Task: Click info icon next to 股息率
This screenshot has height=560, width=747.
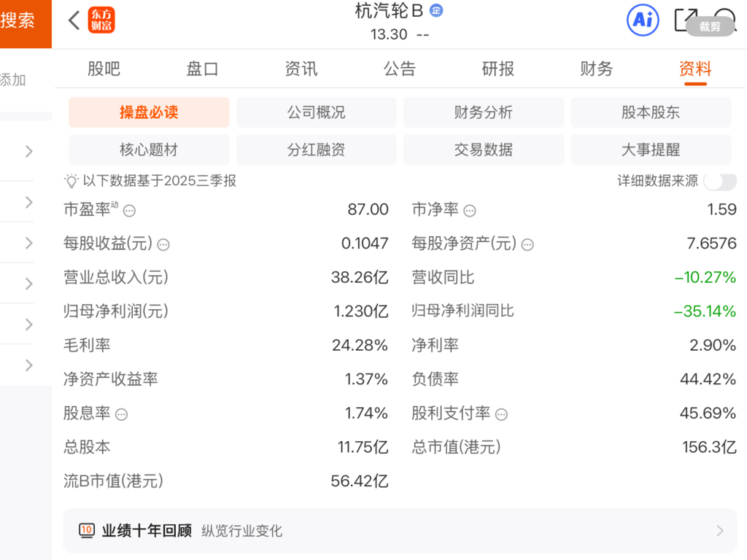Action: (x=121, y=415)
